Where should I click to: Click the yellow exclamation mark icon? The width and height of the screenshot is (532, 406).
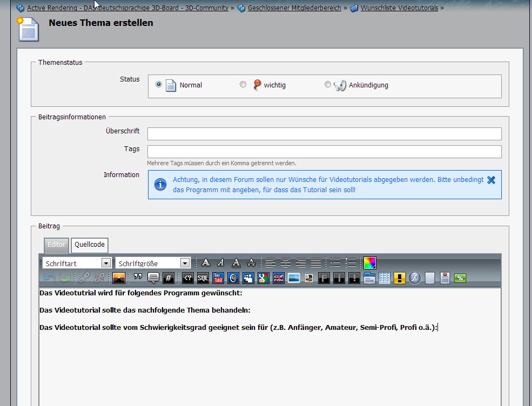(x=400, y=278)
